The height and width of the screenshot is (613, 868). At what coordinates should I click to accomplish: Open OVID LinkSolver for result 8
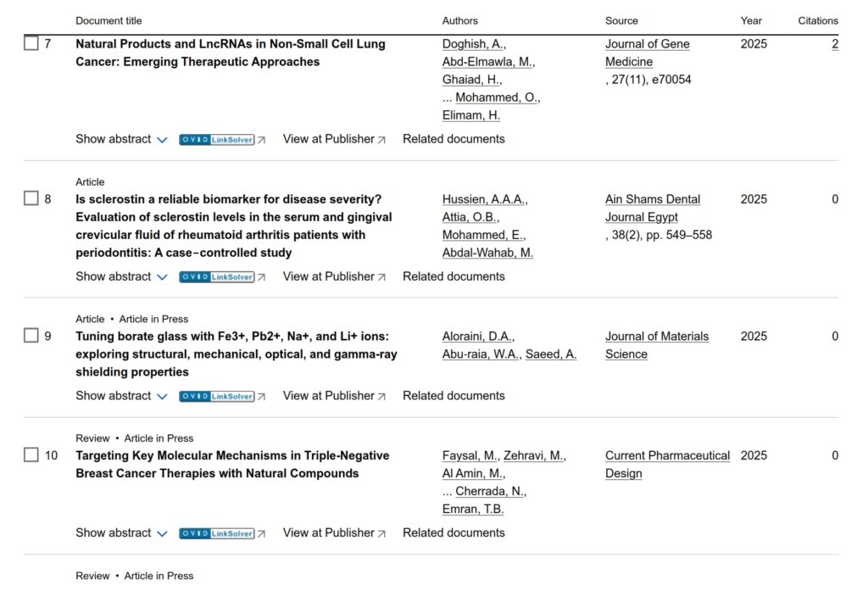[x=217, y=276]
